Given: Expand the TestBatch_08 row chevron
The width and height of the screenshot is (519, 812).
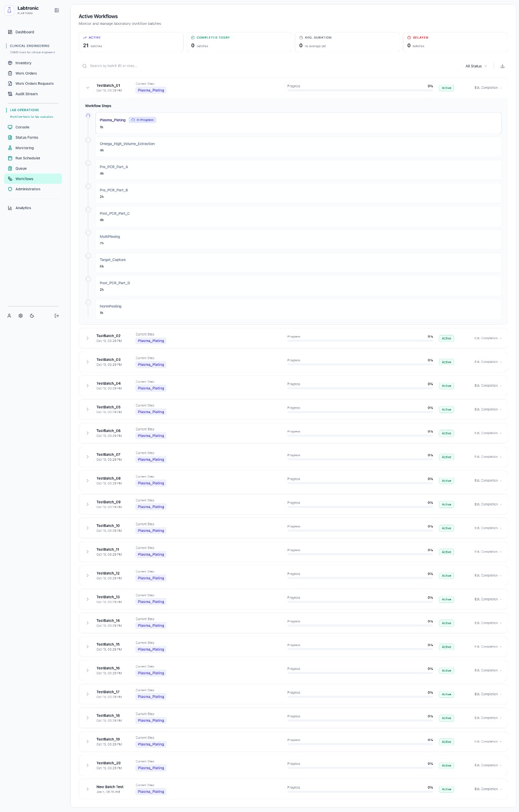Looking at the screenshot, I should click(88, 481).
